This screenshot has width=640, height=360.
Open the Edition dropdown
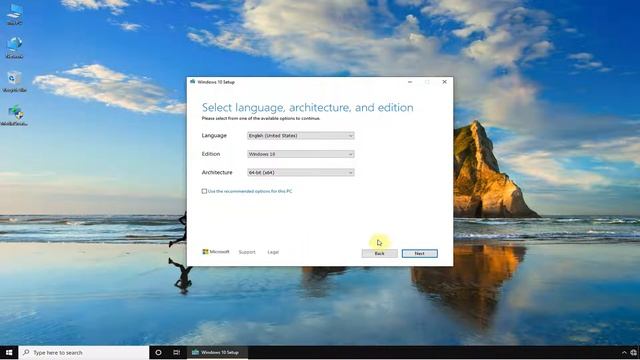[300, 154]
